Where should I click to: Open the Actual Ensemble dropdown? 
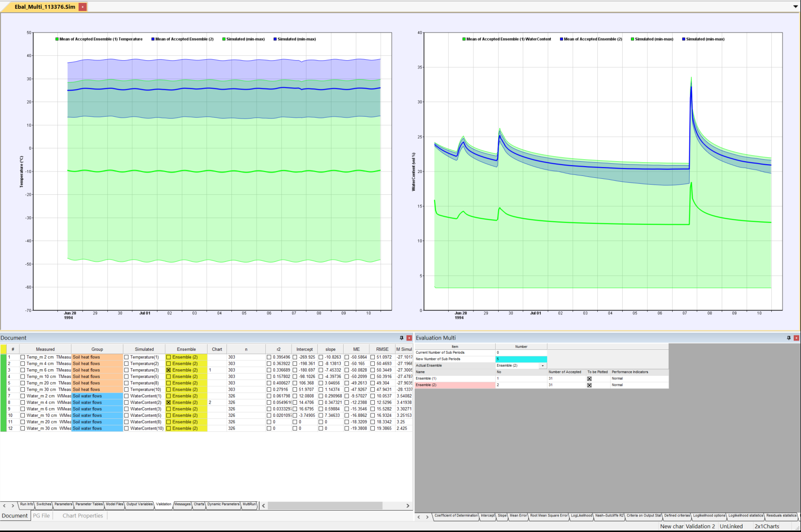click(542, 365)
